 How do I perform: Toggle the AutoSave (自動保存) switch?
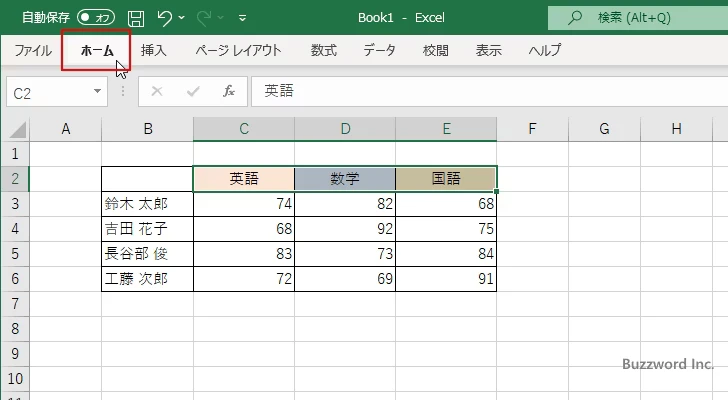pos(96,18)
